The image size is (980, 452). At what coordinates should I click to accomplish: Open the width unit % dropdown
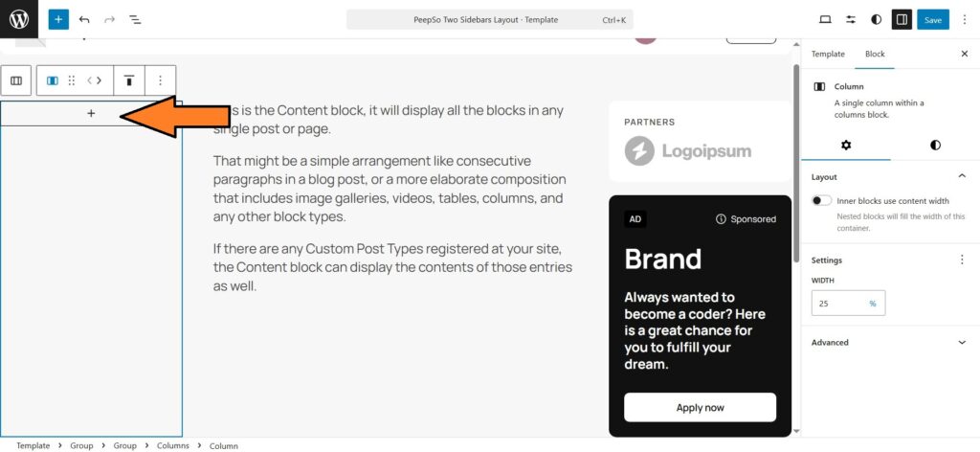pos(873,304)
